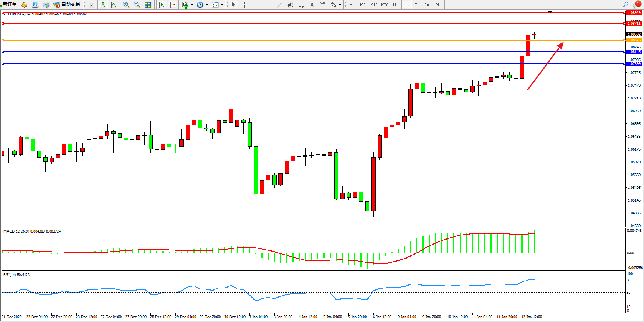The width and height of the screenshot is (644, 322).
Task: Click the Zoom In magnifier icon
Action: coord(126,5)
